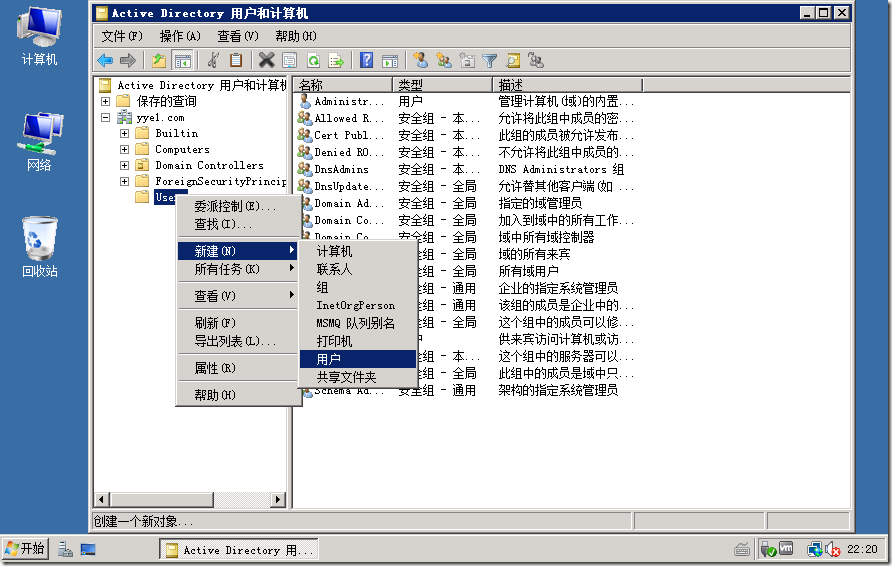This screenshot has height=566, width=892.
Task: Expand the 保存的查询 tree node
Action: 105,101
